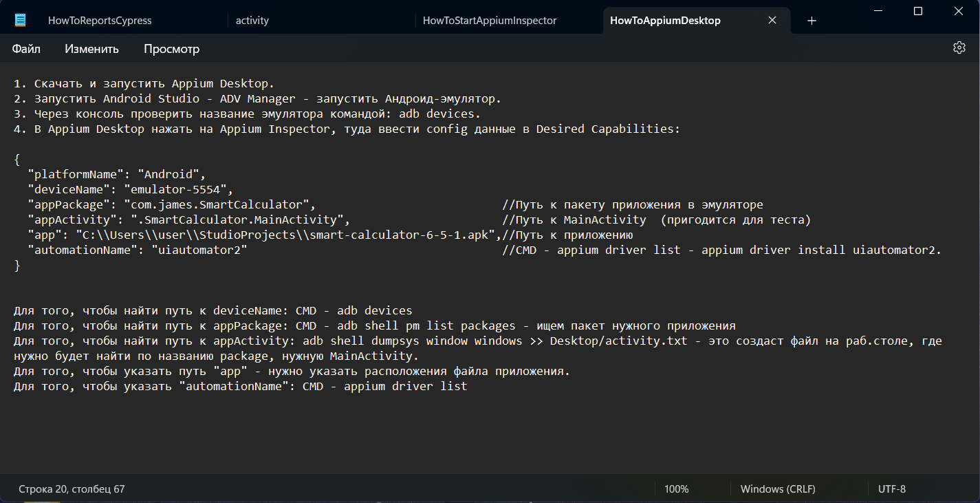Open Notepad settings gear icon
The image size is (980, 503).
click(x=959, y=48)
